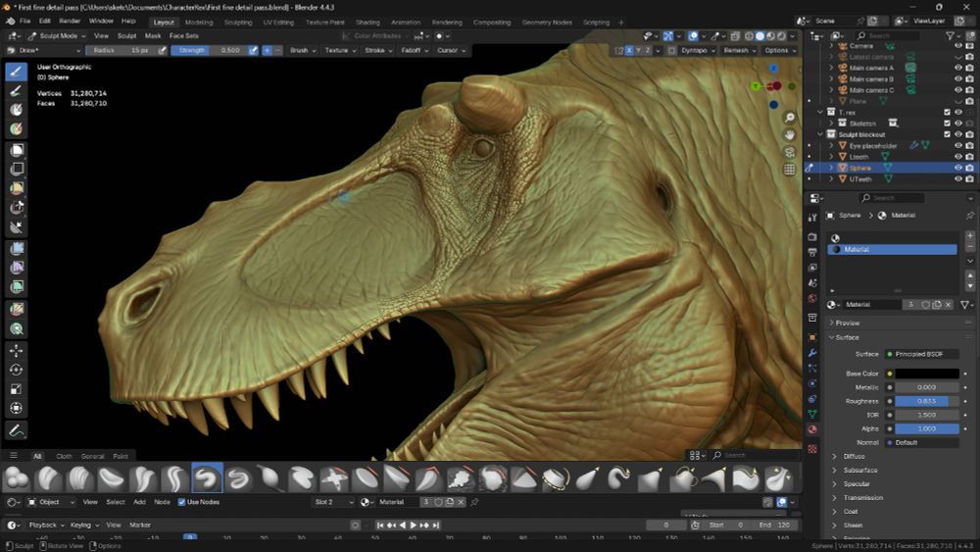Switch to the Shading workspace tab
Image resolution: width=980 pixels, height=552 pixels.
tap(368, 23)
